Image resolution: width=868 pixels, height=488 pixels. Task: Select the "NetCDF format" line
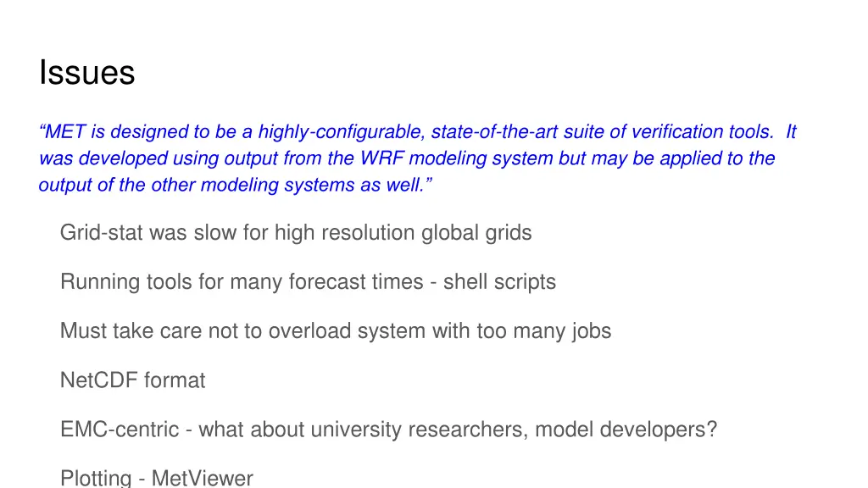coord(133,380)
